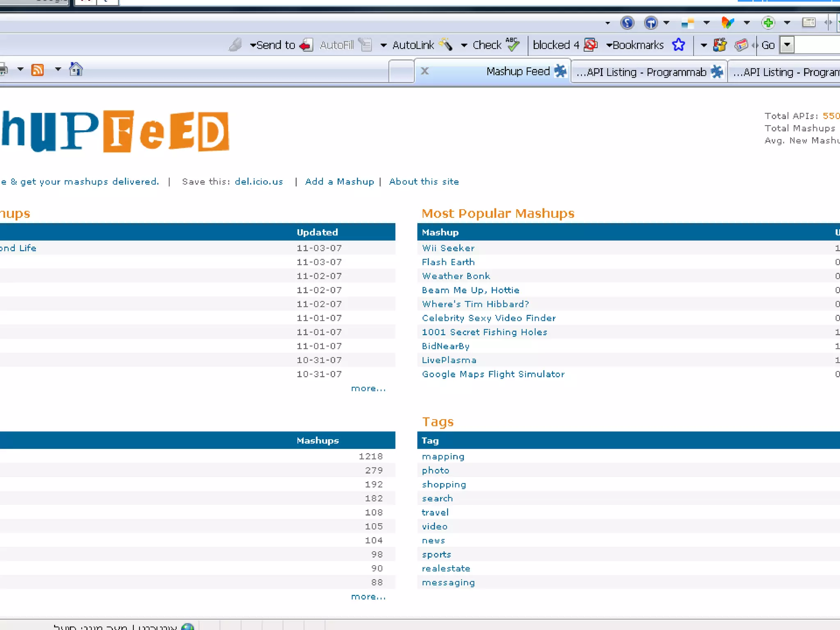This screenshot has width=840, height=630.
Task: Click the RSS feeds icon
Action: pyautogui.click(x=37, y=70)
